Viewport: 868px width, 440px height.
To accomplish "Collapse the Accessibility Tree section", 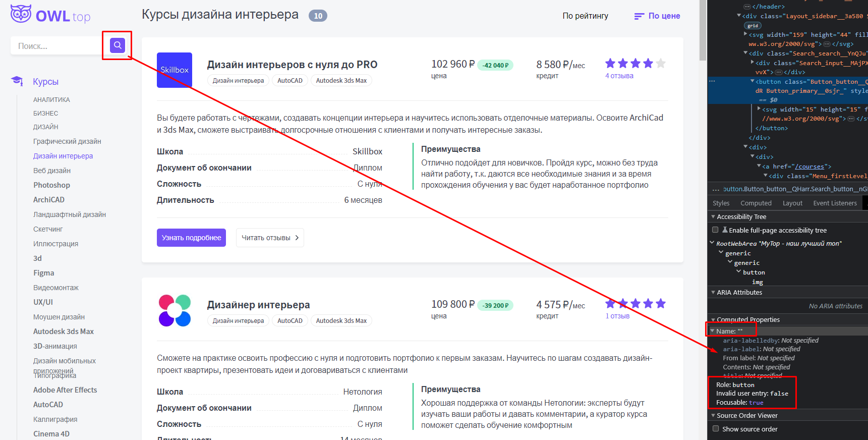I will tap(713, 217).
